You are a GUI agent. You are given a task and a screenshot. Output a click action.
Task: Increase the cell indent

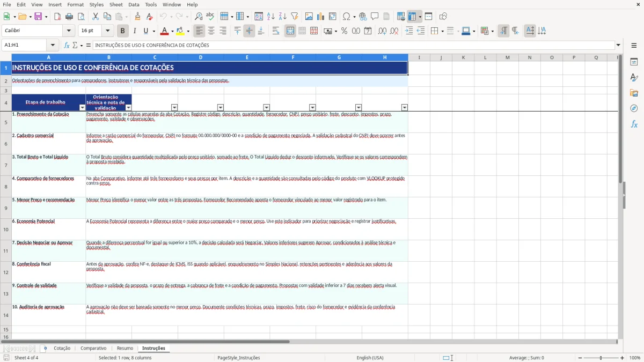pyautogui.click(x=409, y=31)
